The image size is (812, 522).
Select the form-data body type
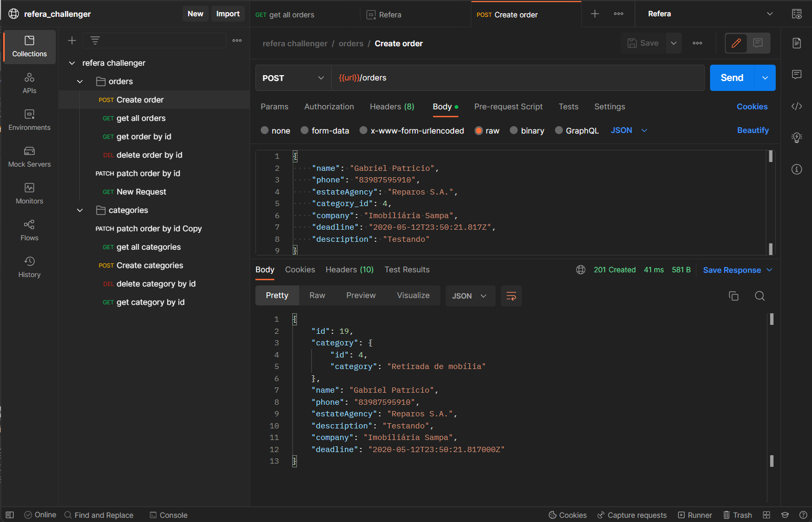point(305,130)
